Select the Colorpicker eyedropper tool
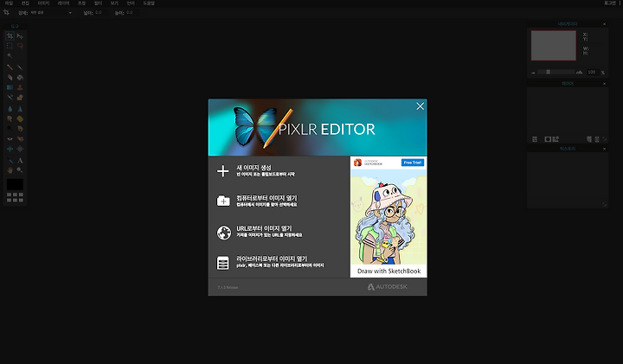This screenshot has height=364, width=623. pos(10,160)
